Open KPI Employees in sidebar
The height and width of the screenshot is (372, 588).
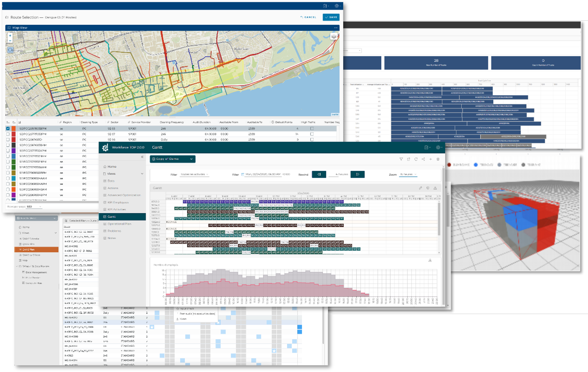pos(118,202)
